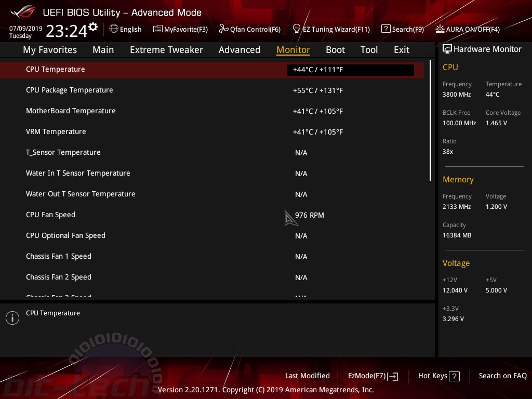Screen dimensions: 532x399
Task: Click the MyFavorite list icon
Action: coord(158,29)
